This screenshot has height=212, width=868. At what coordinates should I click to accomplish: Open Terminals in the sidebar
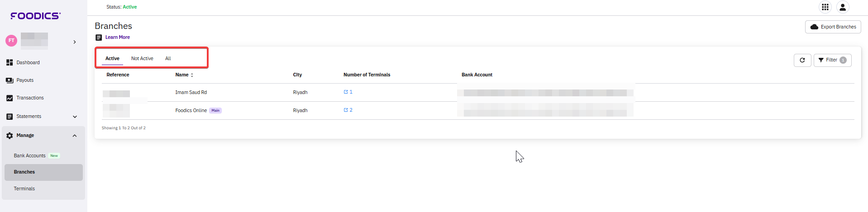coord(24,189)
